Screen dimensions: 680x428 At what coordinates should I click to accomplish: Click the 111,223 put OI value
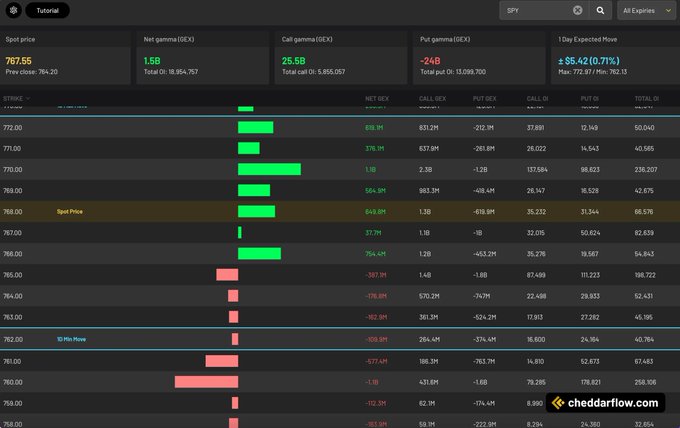(590, 275)
